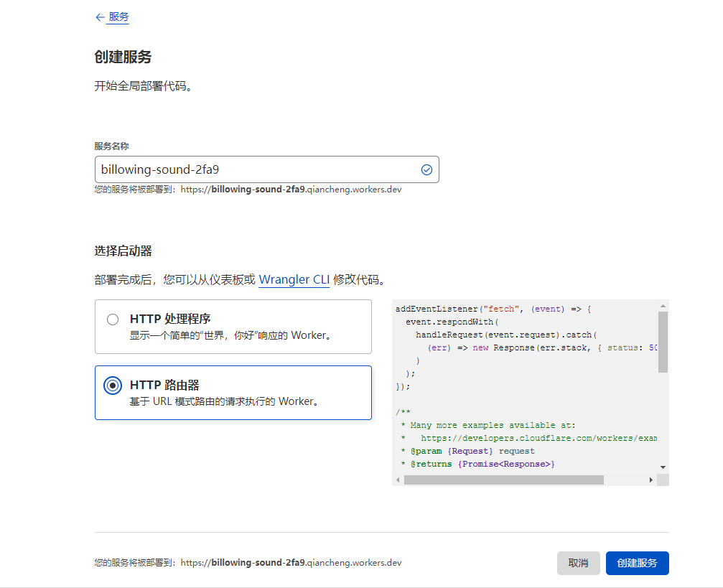Click the 开始全局部署代码 subtitle text
The image size is (723, 588).
click(x=144, y=86)
